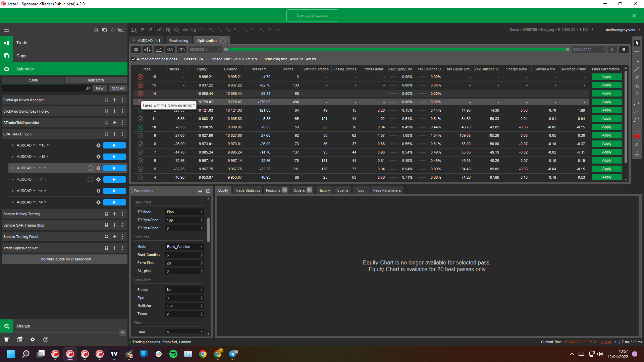Open TP Mode Pips dropdown
The height and width of the screenshot is (362, 644).
click(x=184, y=212)
